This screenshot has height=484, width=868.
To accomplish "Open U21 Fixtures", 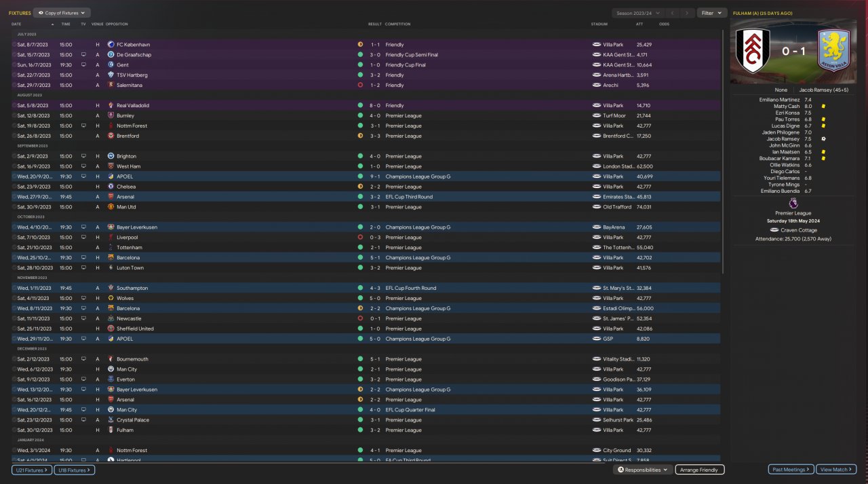I will click(31, 470).
